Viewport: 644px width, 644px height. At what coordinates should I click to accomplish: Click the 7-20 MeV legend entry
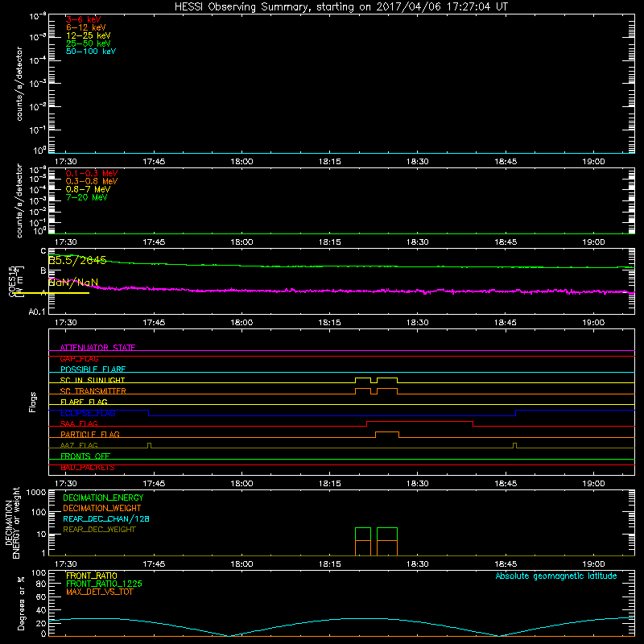point(86,197)
